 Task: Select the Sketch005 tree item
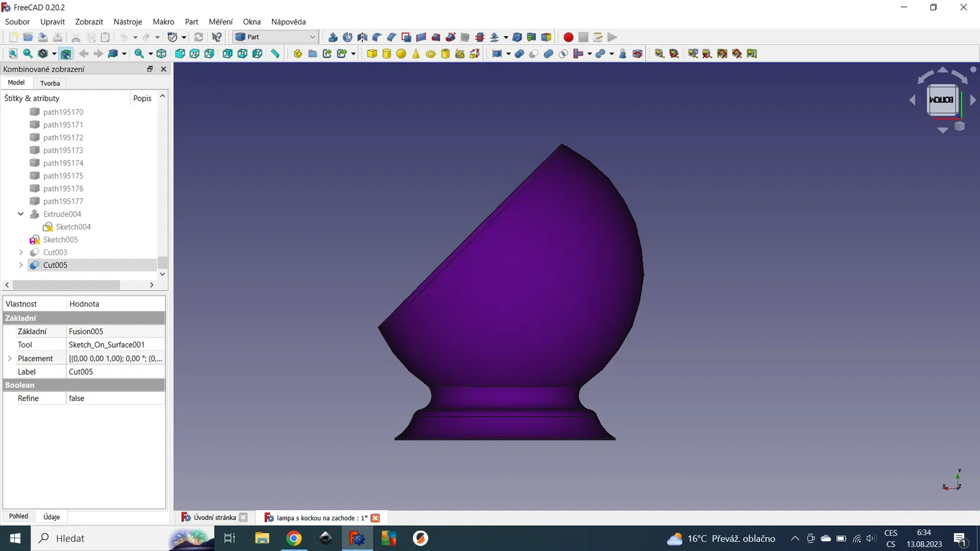(60, 239)
